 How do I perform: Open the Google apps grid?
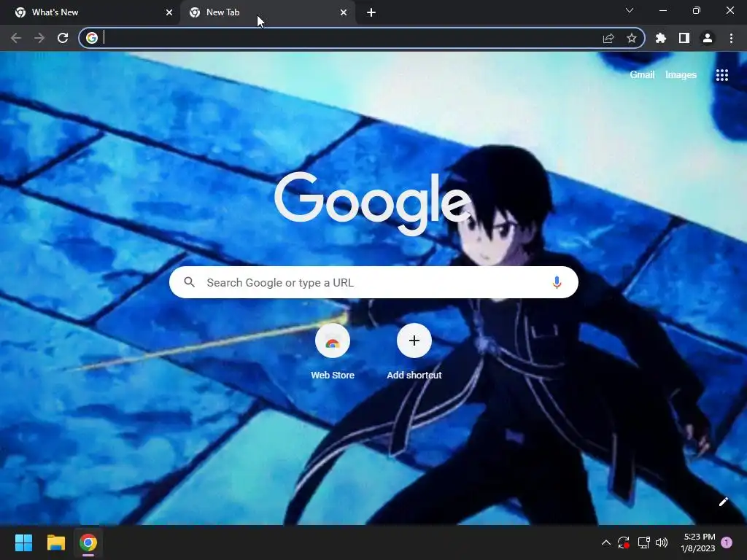point(722,75)
